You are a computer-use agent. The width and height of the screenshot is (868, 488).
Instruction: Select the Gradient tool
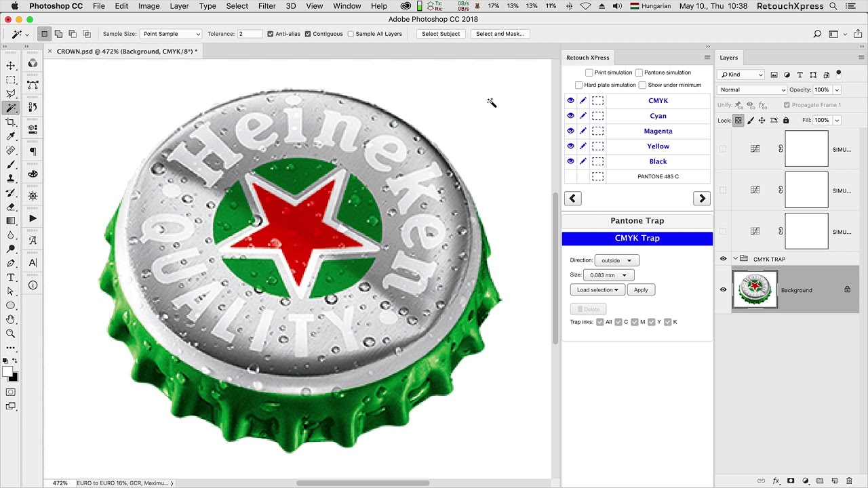[11, 221]
